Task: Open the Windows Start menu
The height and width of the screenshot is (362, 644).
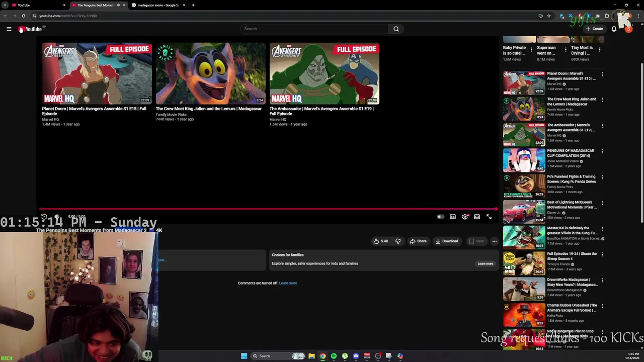Action: pos(244,356)
